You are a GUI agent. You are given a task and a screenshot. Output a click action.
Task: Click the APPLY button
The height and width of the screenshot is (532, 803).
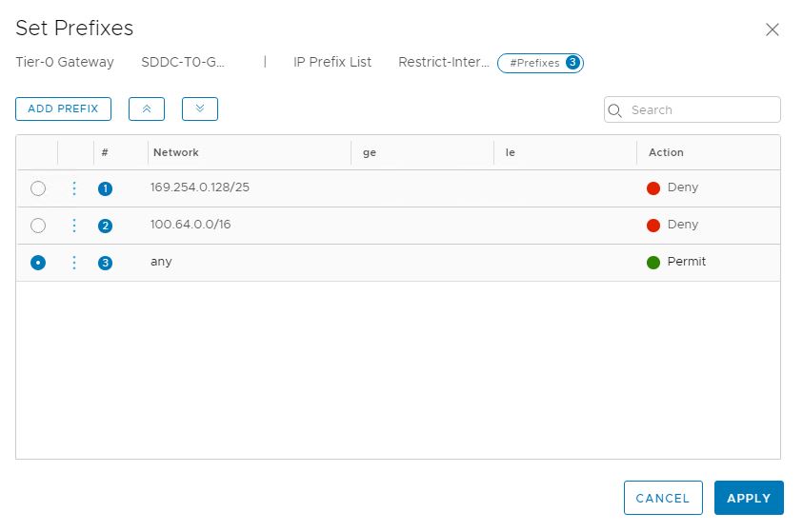(749, 498)
